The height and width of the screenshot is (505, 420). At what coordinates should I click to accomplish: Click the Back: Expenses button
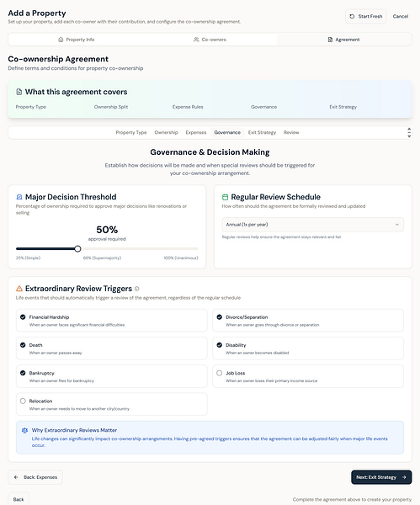click(x=35, y=477)
